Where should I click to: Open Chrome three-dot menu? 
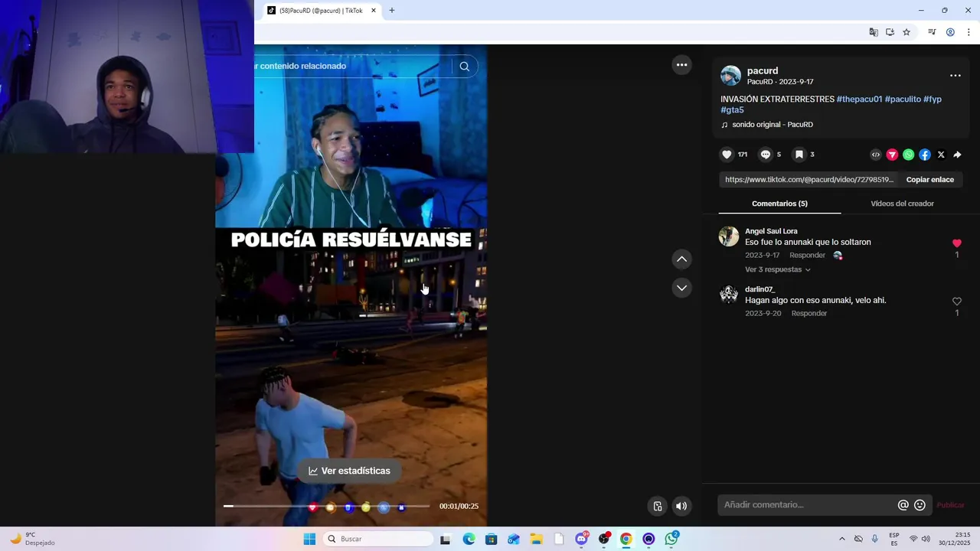coord(969,32)
